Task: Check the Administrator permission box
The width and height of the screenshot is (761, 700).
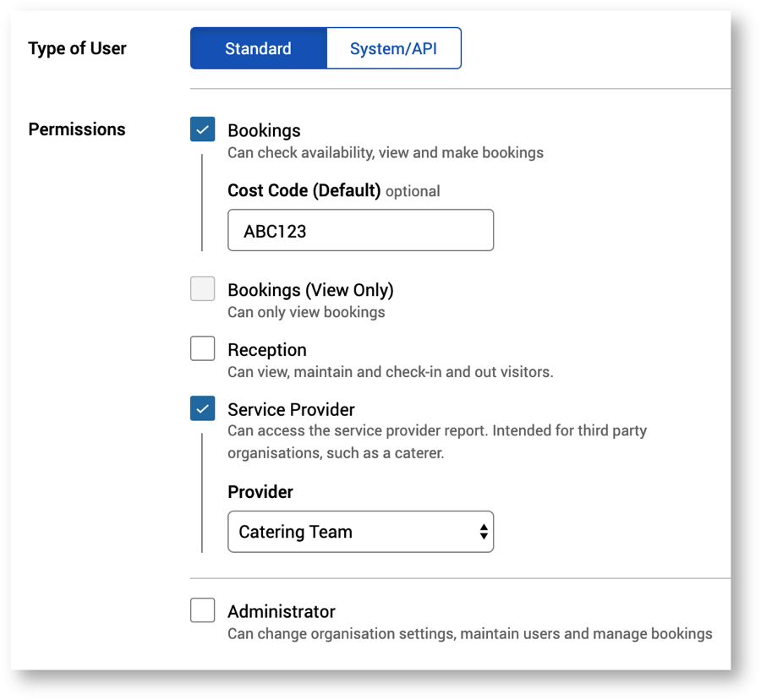Action: 203,610
